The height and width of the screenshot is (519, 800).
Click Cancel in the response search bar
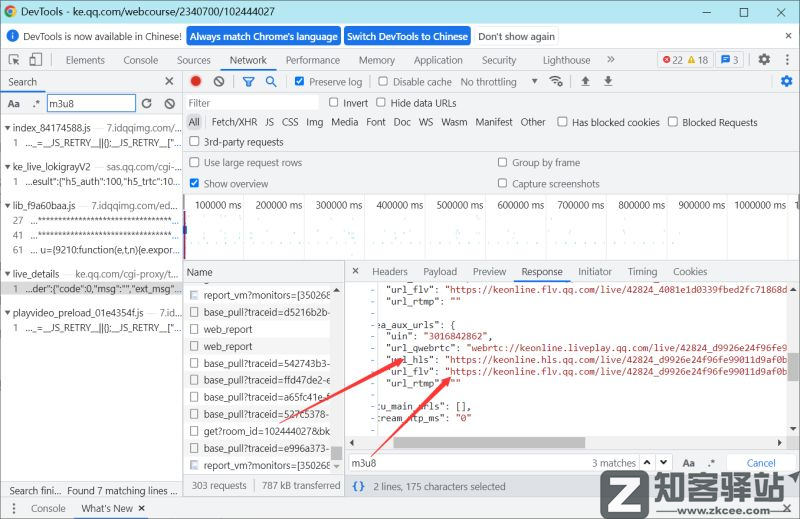(761, 463)
